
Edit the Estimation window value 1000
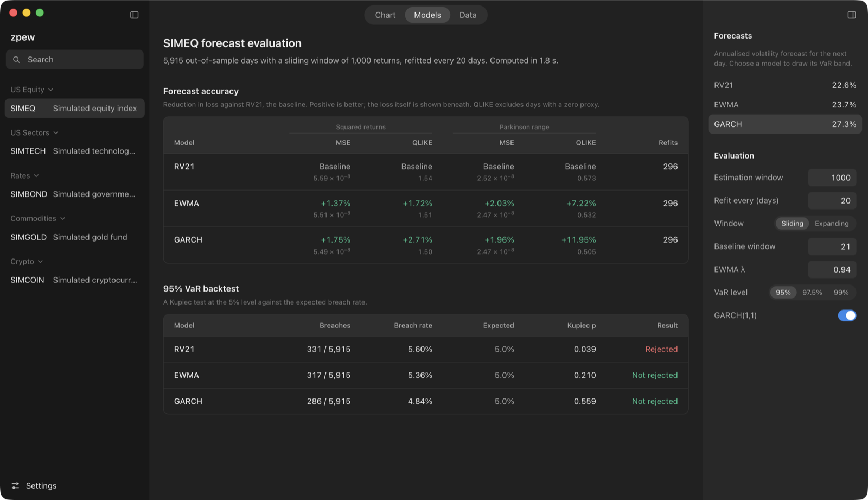click(832, 178)
